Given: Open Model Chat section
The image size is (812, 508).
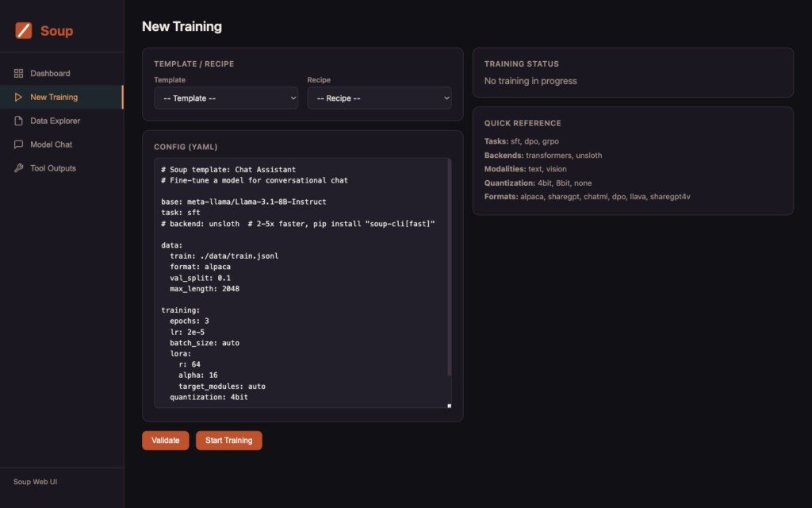Looking at the screenshot, I should (x=62, y=144).
